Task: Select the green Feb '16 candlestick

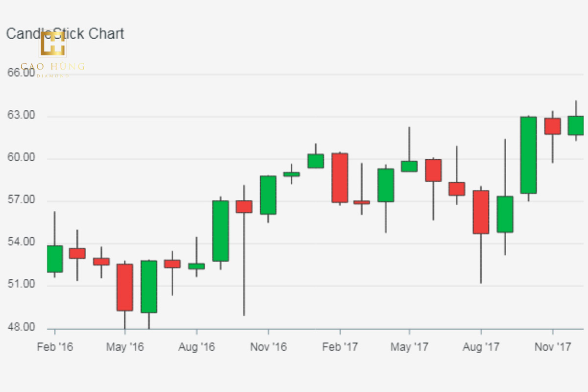Action: pyautogui.click(x=54, y=259)
